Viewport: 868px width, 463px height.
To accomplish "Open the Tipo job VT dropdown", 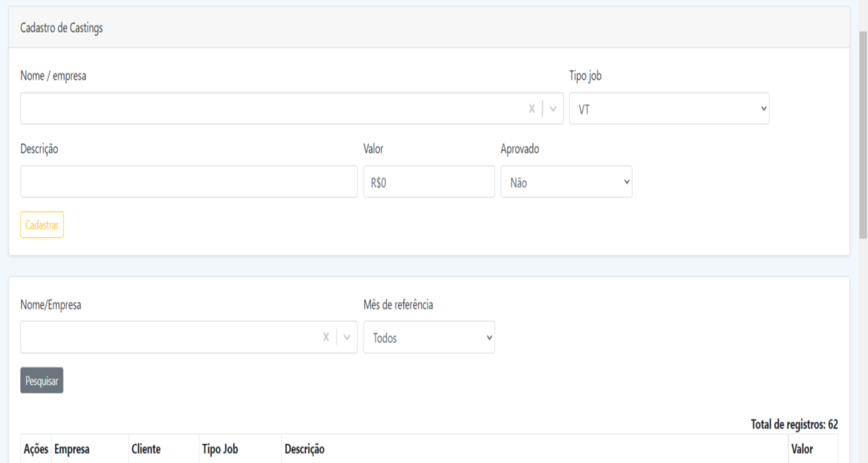I will point(669,109).
